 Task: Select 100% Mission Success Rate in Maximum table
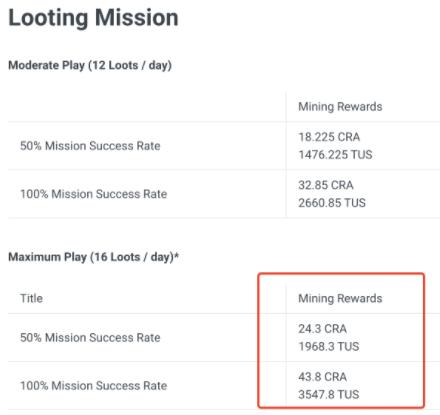coord(94,386)
